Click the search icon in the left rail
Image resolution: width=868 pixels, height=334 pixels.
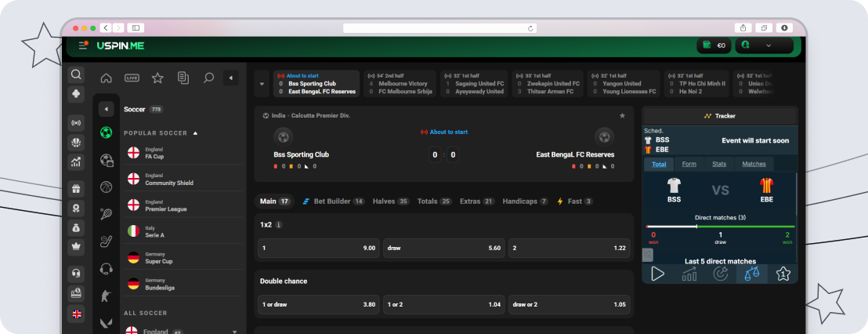click(77, 74)
